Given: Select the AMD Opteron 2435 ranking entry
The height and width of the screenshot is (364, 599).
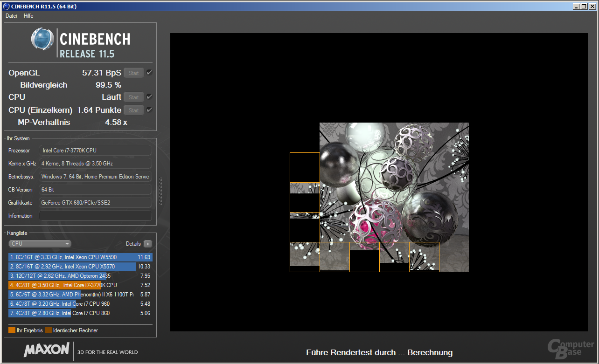Looking at the screenshot, I should click(x=80, y=276).
